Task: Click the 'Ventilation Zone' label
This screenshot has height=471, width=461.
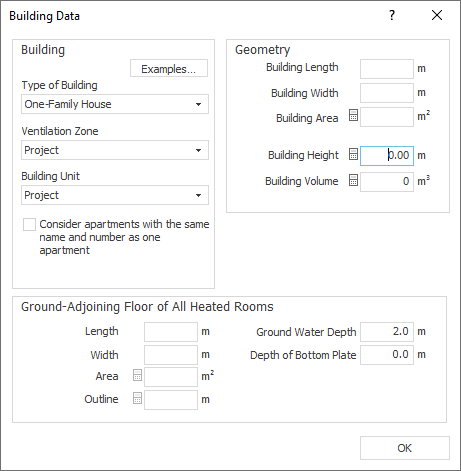Action: [x=60, y=131]
